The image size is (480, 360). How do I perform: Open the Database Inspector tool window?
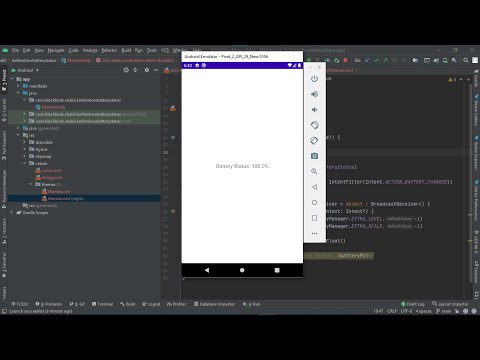(x=215, y=304)
